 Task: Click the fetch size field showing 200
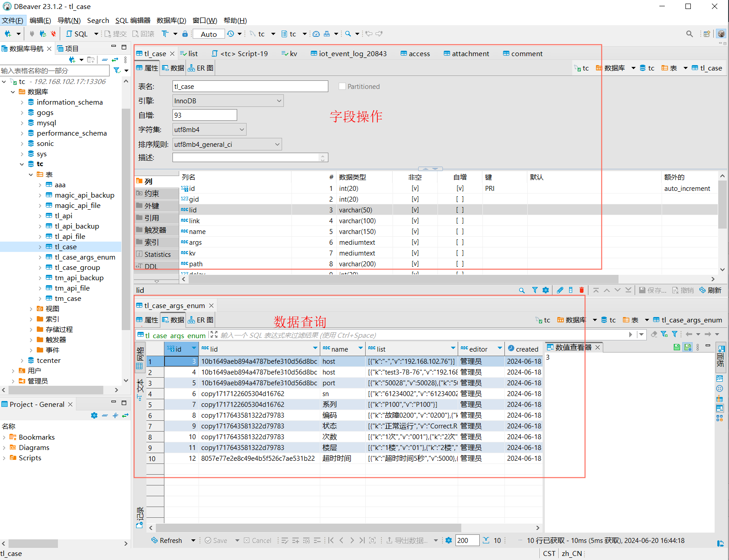(x=467, y=540)
